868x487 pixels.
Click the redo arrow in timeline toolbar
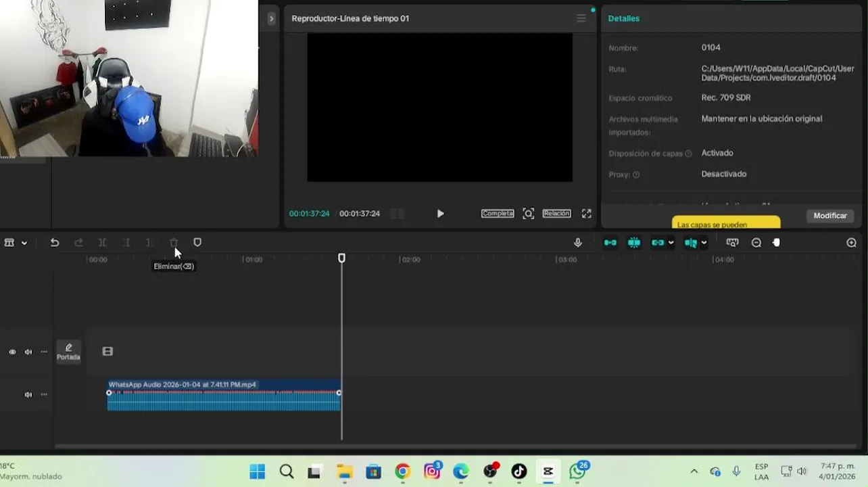tap(78, 242)
